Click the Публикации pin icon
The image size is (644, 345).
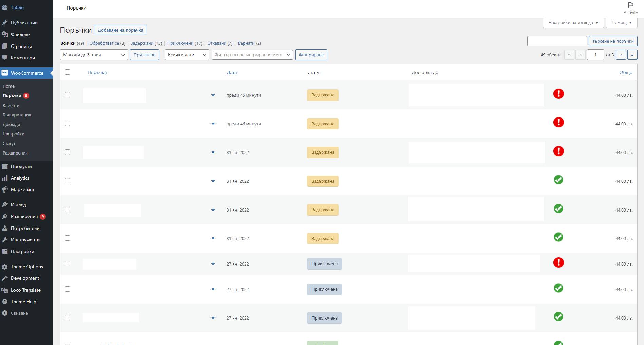(5, 23)
